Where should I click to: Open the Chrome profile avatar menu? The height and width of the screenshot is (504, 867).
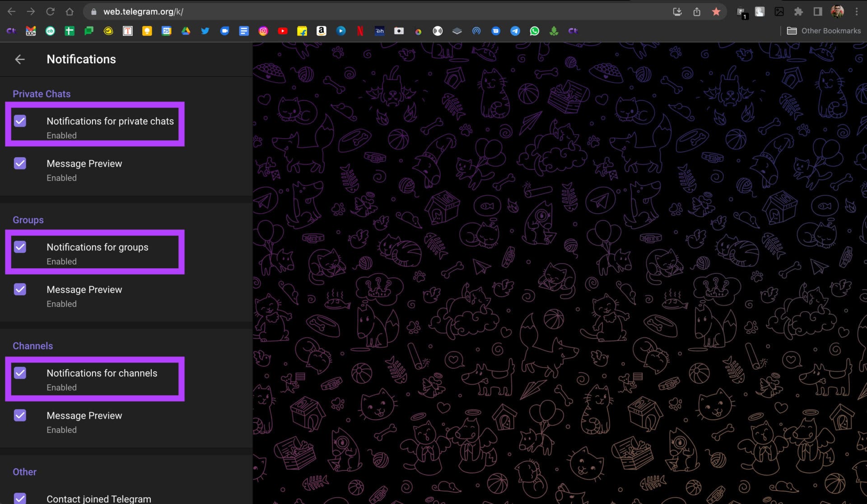pos(837,12)
